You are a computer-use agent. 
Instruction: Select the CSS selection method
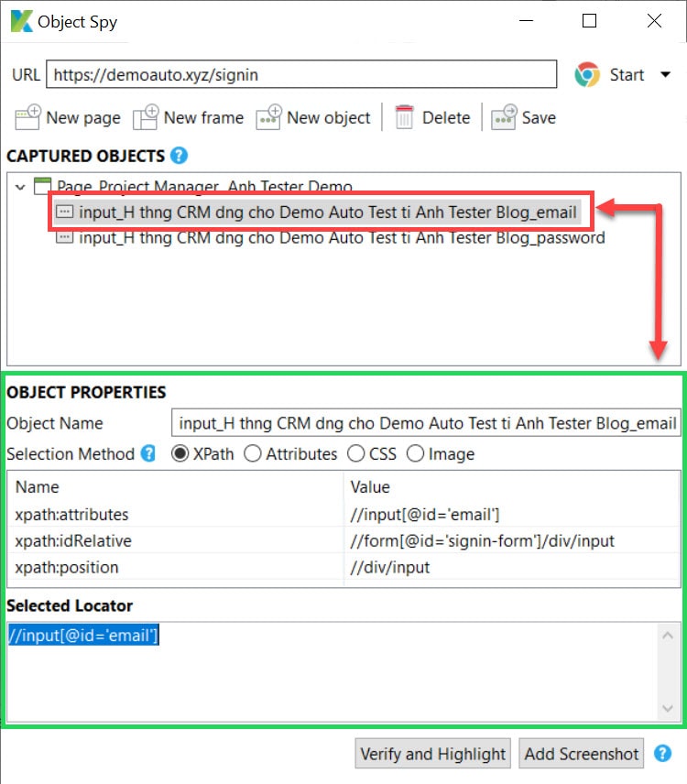(355, 453)
